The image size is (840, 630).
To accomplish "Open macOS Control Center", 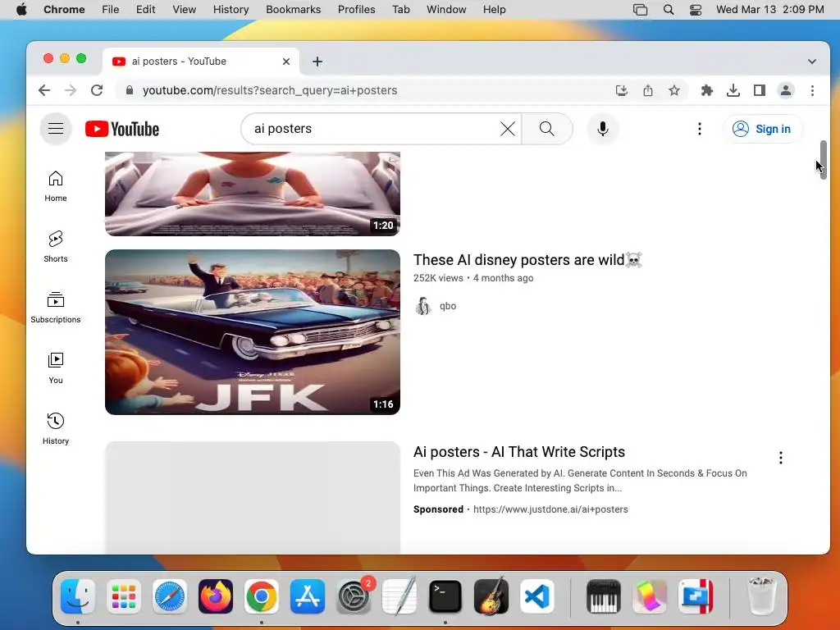I will click(x=696, y=10).
